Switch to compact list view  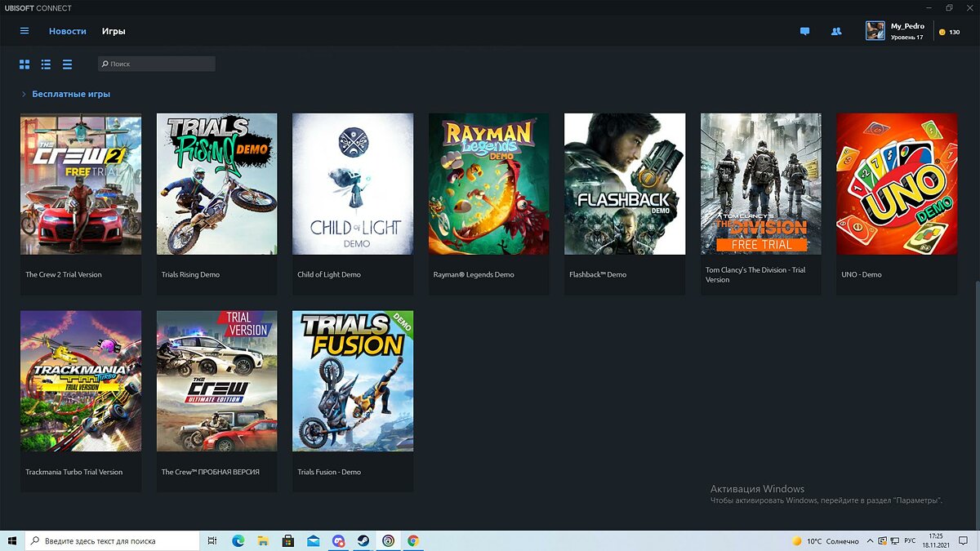click(67, 64)
